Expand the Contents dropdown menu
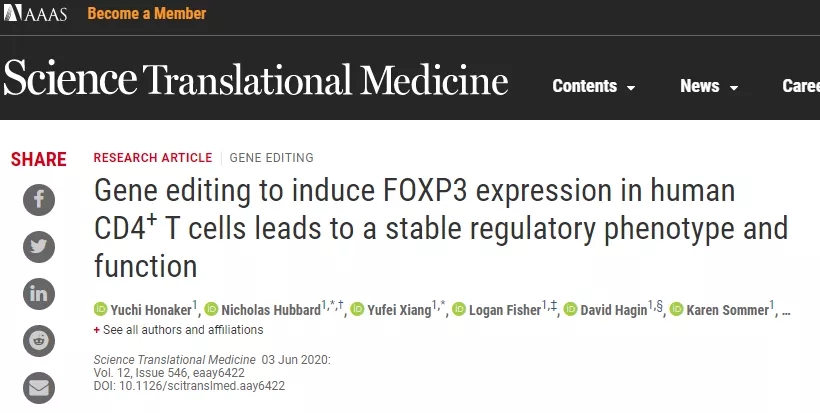 click(x=594, y=86)
